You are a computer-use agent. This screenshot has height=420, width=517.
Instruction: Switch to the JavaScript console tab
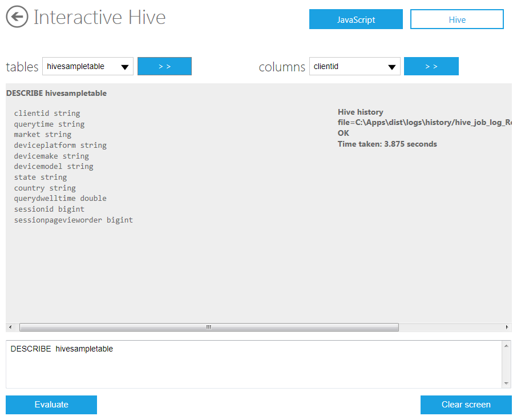(x=356, y=19)
